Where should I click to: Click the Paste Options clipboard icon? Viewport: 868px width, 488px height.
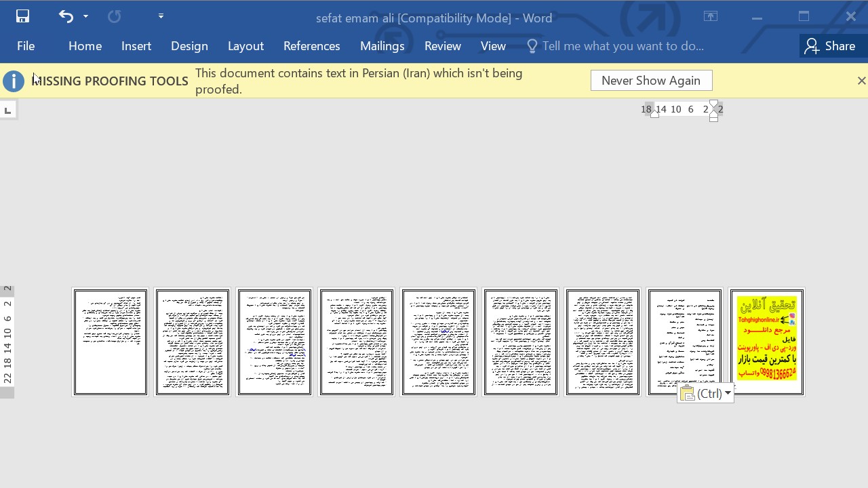click(688, 394)
